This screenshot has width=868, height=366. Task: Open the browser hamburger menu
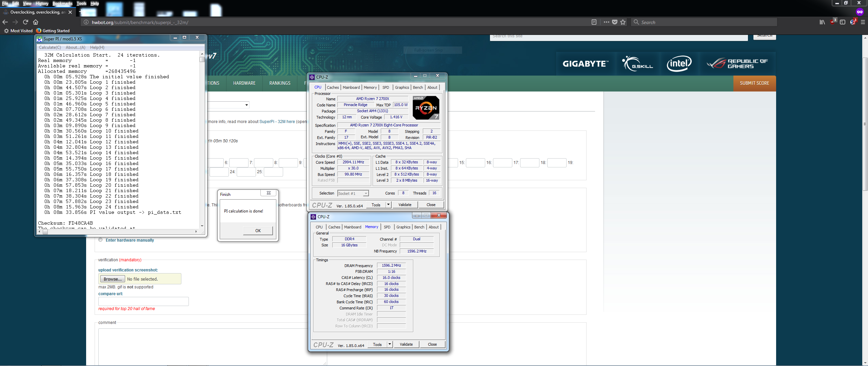click(x=863, y=22)
